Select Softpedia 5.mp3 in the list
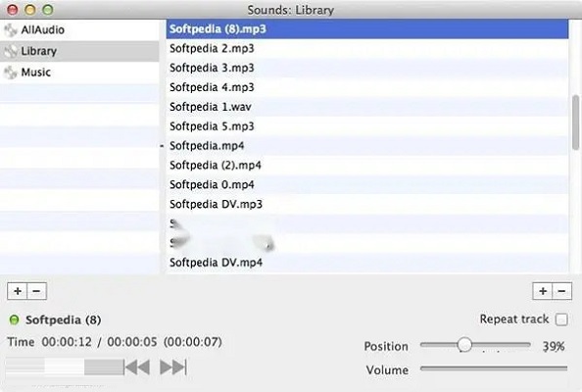 click(367, 126)
